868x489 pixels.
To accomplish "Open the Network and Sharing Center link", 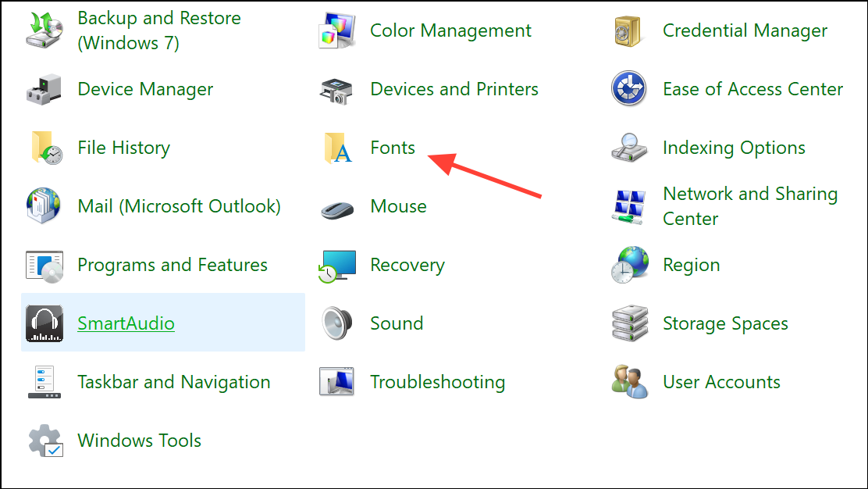I will point(749,206).
